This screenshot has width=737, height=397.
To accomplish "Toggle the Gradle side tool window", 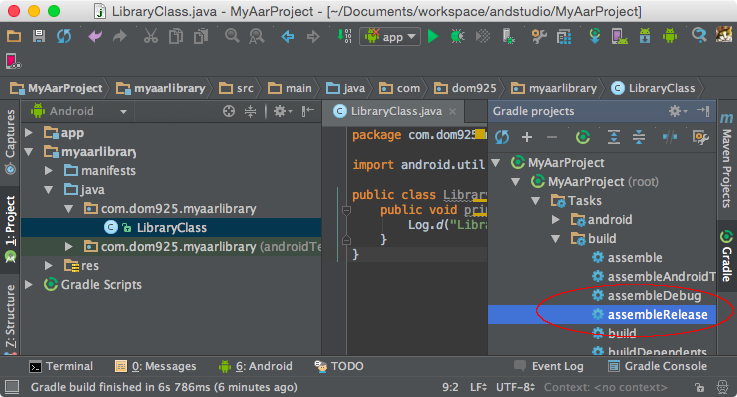I will (x=727, y=256).
